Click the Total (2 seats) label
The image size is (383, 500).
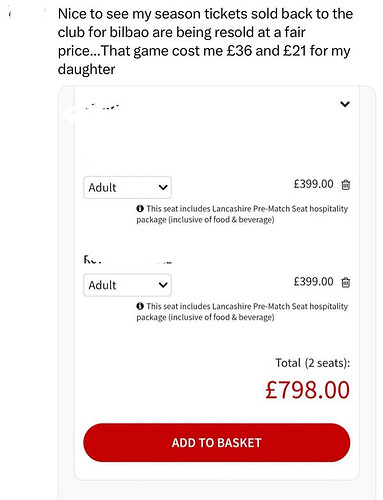click(313, 363)
